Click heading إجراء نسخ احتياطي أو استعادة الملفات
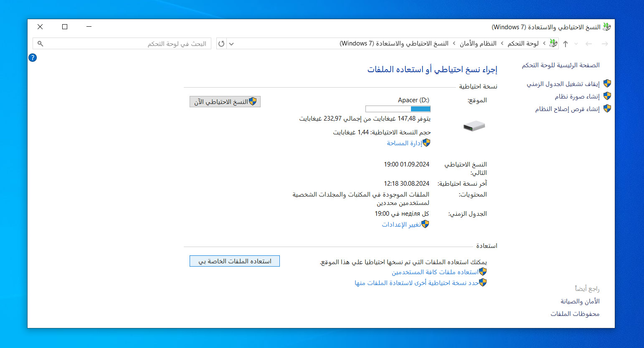 (432, 69)
